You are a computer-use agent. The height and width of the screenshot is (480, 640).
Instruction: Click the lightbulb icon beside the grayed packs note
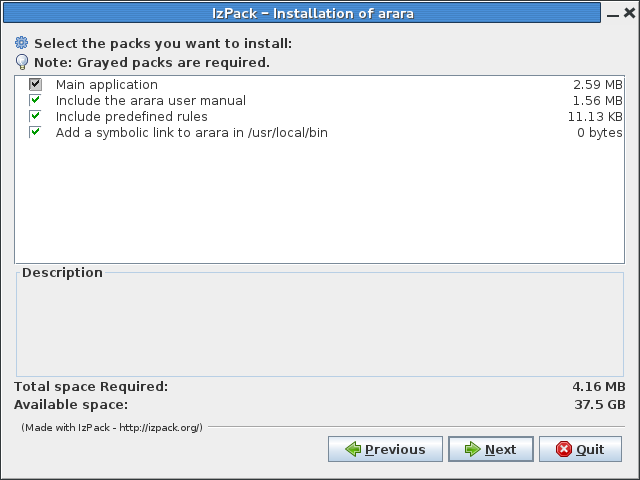[22, 62]
